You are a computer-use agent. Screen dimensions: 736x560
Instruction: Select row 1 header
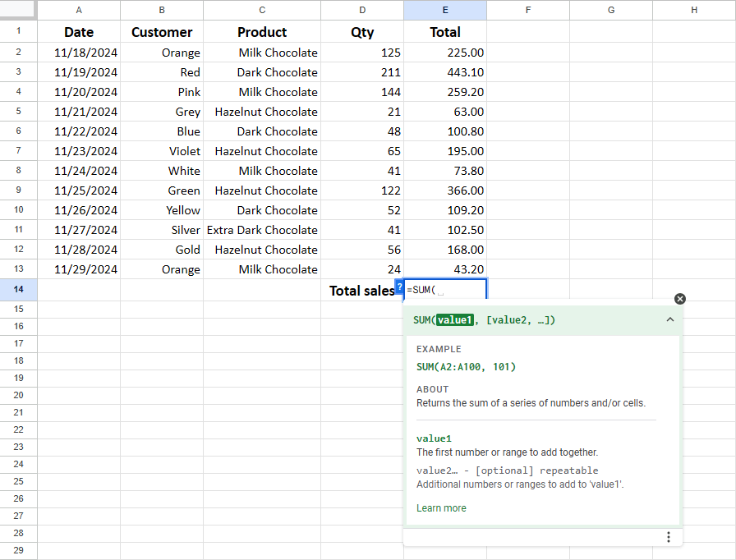click(18, 32)
